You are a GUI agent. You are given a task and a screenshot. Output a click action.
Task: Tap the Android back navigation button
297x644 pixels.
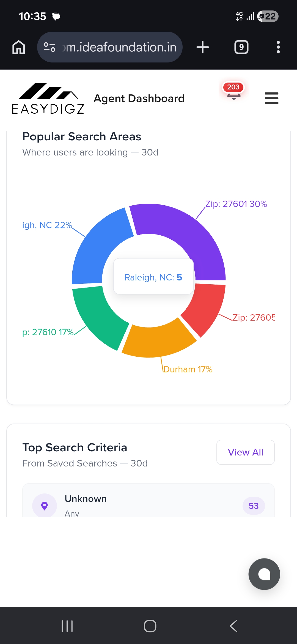(233, 626)
